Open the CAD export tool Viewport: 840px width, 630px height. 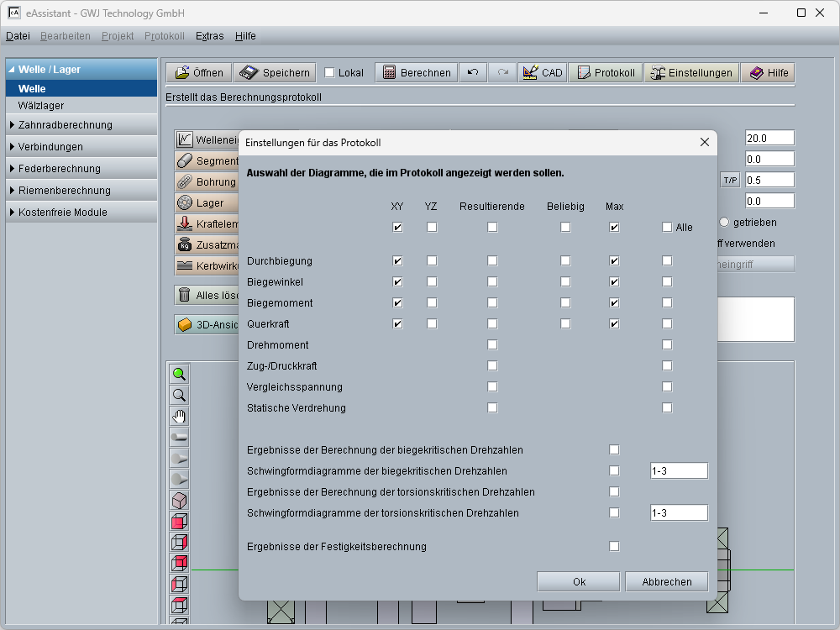tap(542, 73)
